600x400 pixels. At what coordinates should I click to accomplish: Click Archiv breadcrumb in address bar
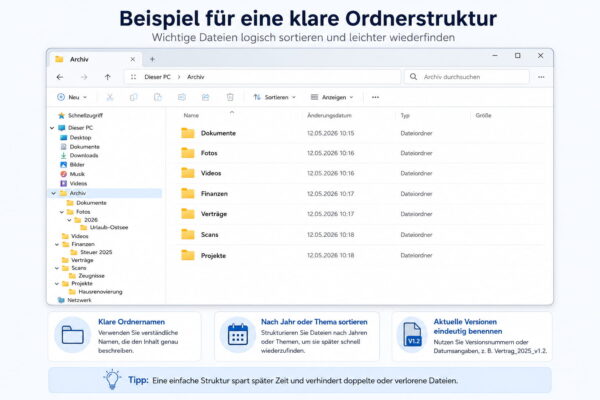point(196,77)
